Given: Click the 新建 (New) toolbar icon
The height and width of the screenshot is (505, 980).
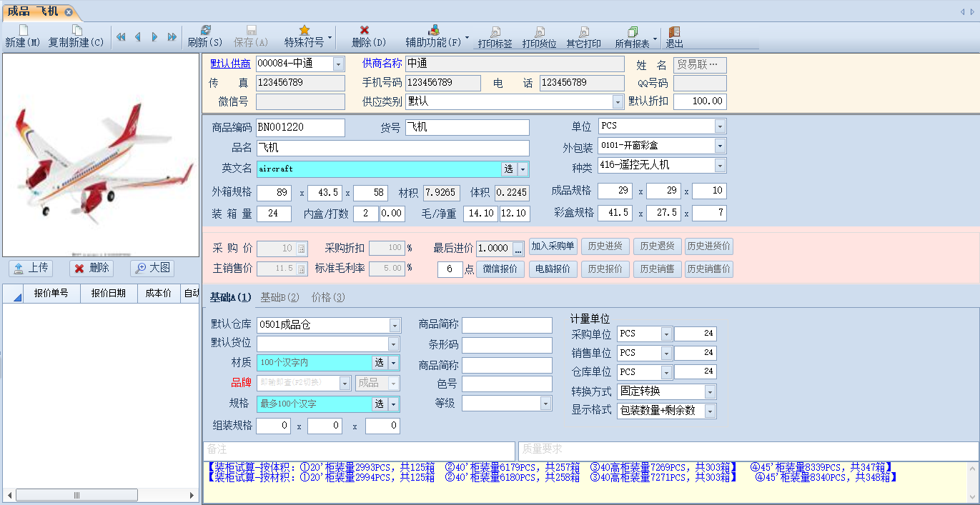Looking at the screenshot, I should [23, 31].
